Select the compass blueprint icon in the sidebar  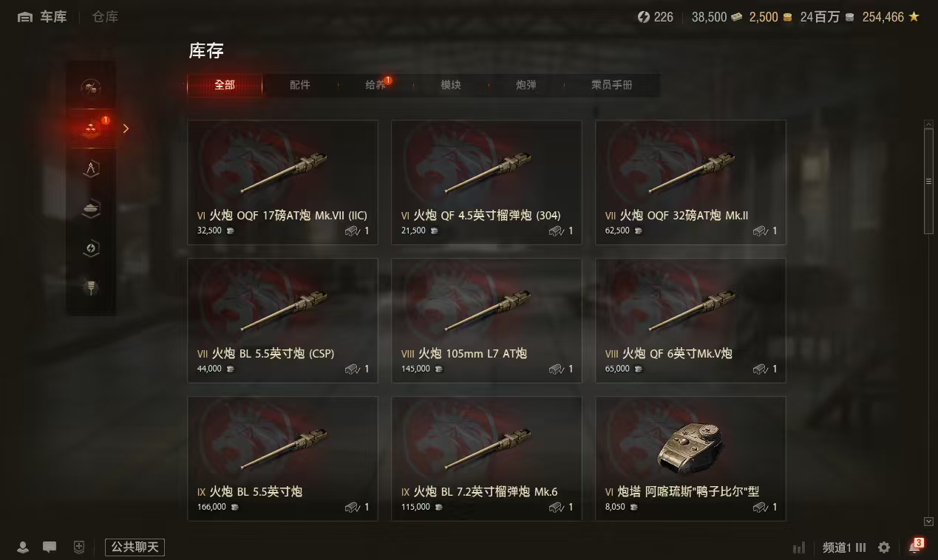coord(91,168)
